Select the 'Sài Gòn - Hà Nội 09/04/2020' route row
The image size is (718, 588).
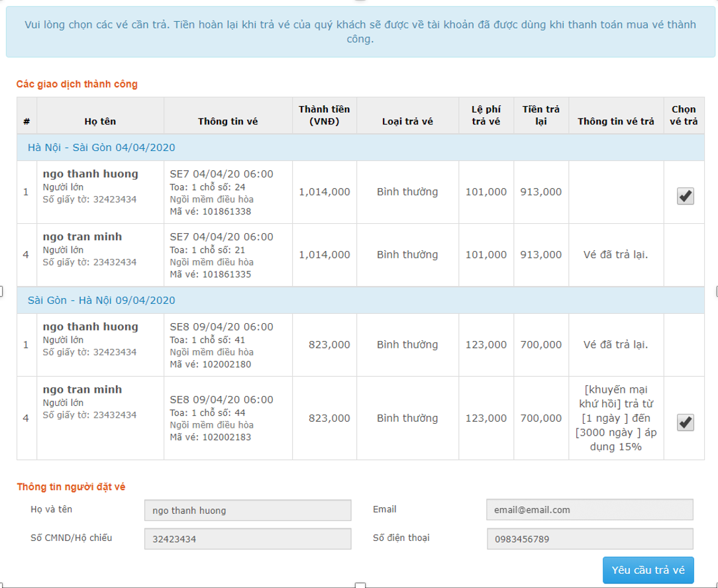coord(101,301)
